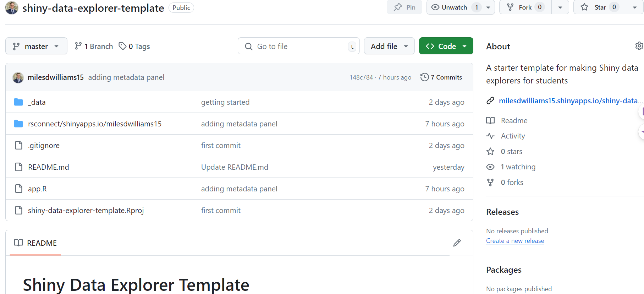This screenshot has height=294, width=644.
Task: Click the Activity pulse icon
Action: coord(490,136)
